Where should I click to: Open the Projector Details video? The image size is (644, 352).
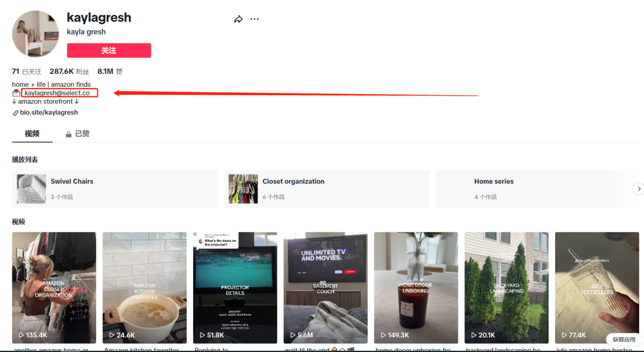[235, 287]
